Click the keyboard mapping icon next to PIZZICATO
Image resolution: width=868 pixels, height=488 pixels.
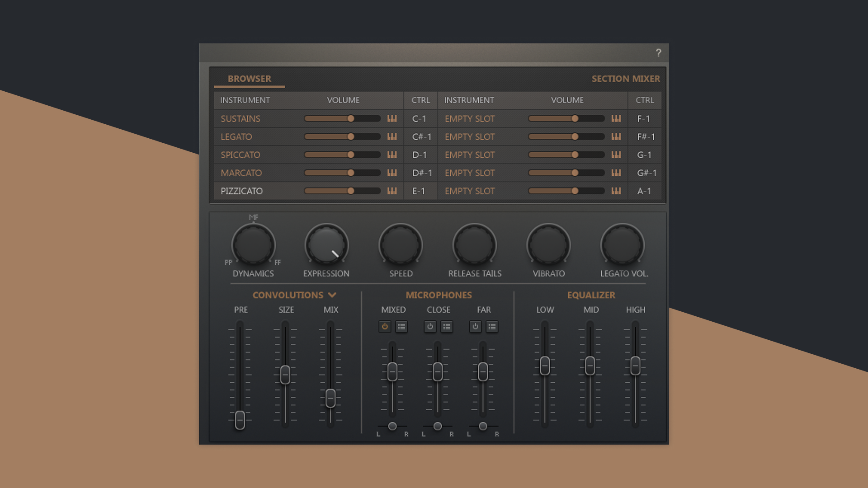pos(392,191)
